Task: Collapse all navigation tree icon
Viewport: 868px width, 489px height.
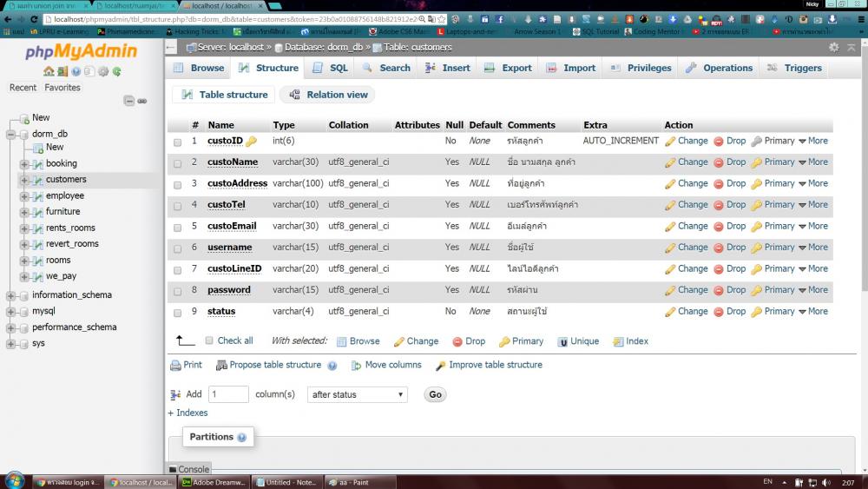Action: tap(129, 101)
